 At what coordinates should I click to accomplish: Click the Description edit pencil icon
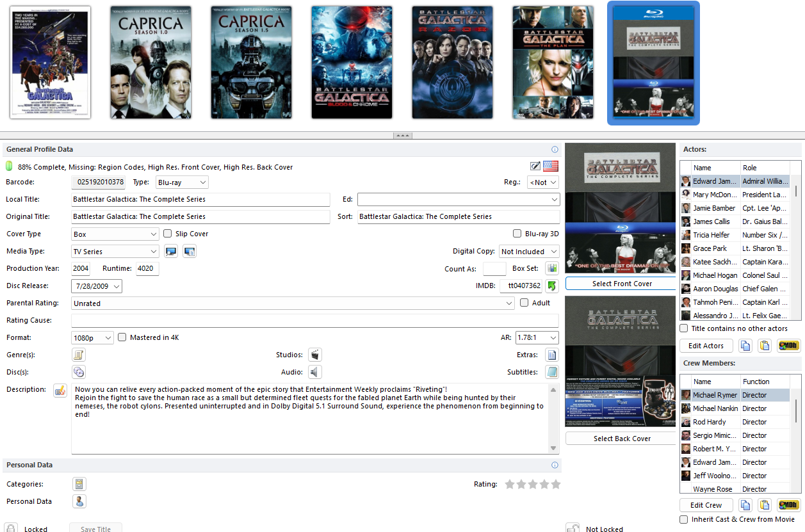pos(60,390)
